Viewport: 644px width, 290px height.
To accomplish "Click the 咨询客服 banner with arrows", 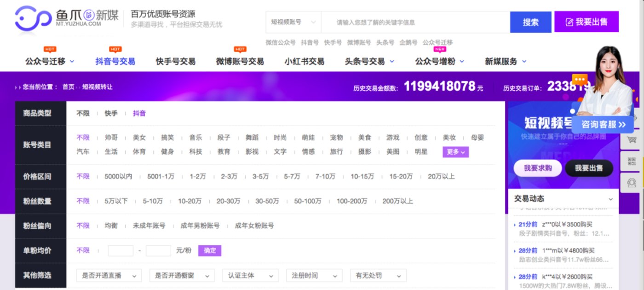I will (x=603, y=124).
